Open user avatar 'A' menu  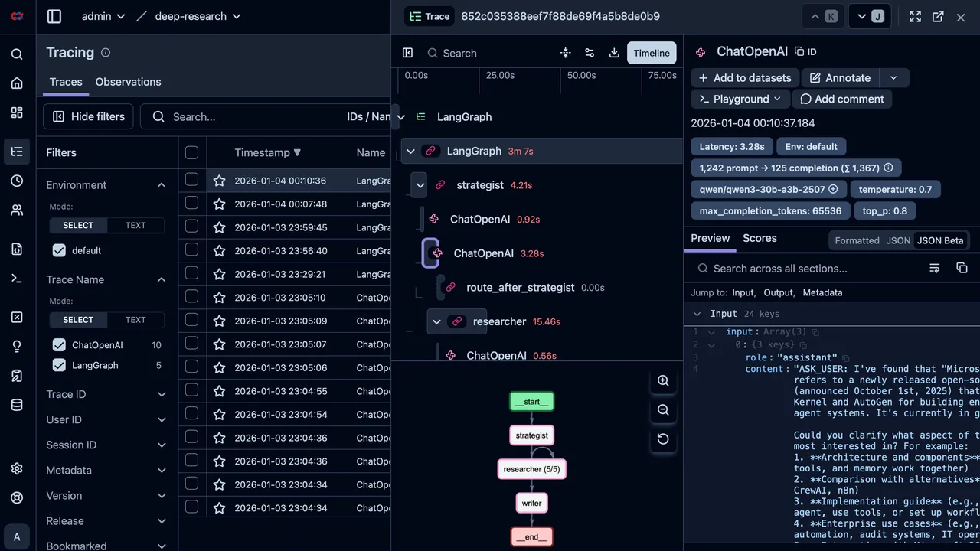tap(17, 536)
